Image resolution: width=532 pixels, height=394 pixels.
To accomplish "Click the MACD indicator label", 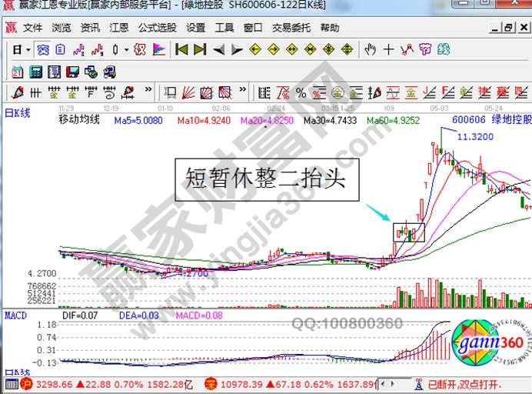I will point(16,316).
